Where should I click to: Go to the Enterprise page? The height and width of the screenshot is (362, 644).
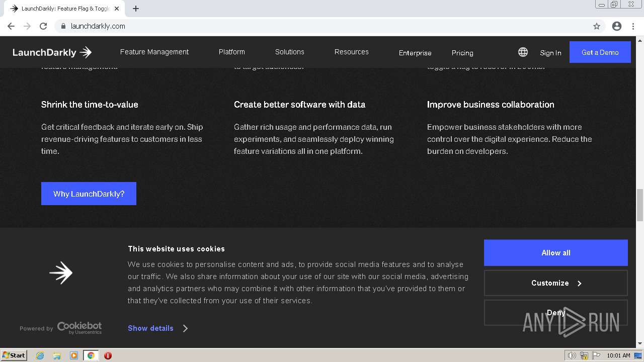click(415, 53)
